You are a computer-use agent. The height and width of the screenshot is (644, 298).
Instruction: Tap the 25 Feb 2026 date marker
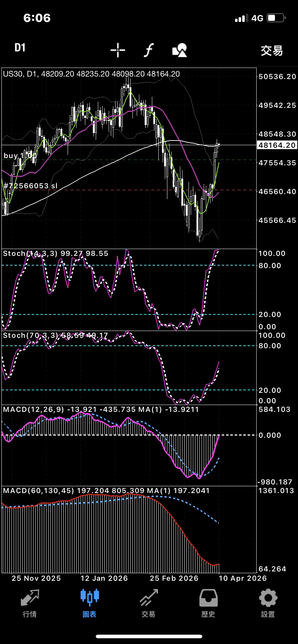174,578
